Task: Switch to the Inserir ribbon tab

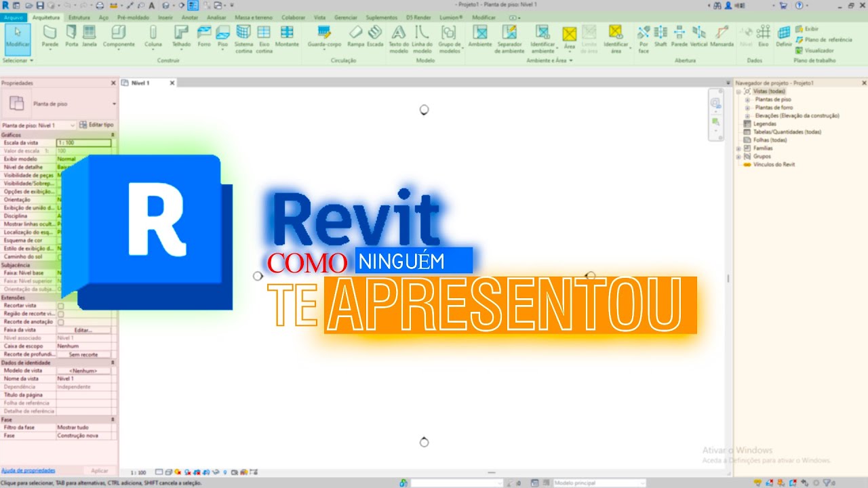Action: click(x=165, y=17)
